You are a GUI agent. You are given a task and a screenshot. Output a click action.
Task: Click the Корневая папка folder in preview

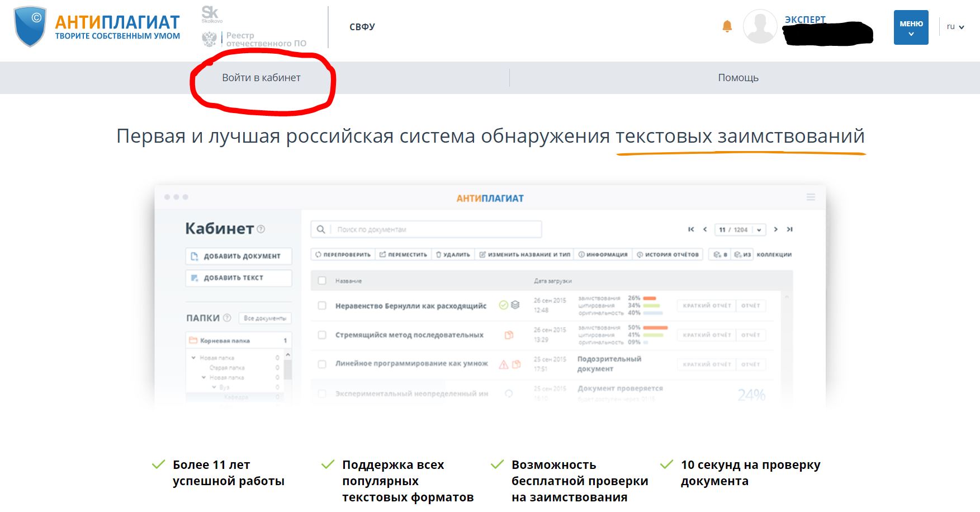click(x=239, y=340)
